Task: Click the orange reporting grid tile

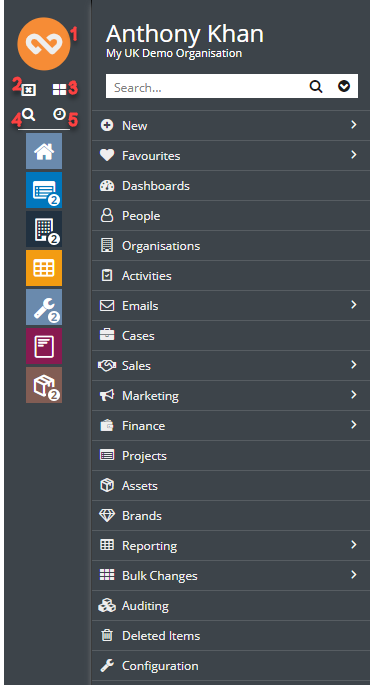Action: 44,268
